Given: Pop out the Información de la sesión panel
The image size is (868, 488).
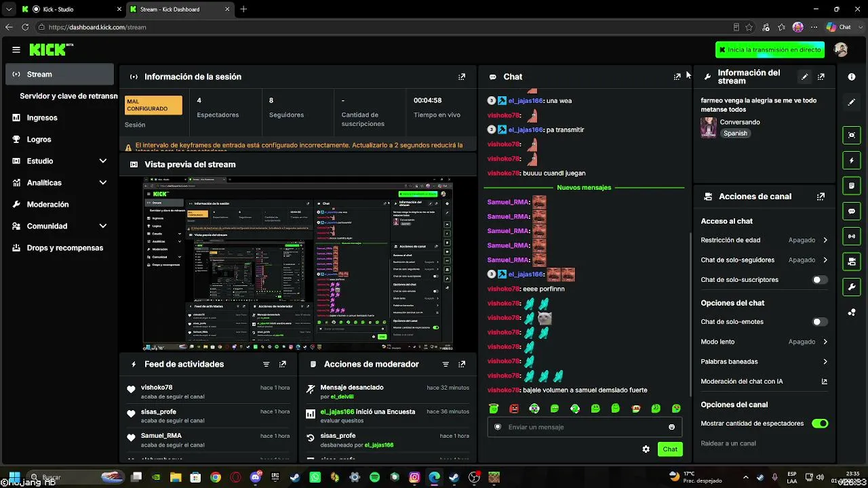Looking at the screenshot, I should click(462, 77).
